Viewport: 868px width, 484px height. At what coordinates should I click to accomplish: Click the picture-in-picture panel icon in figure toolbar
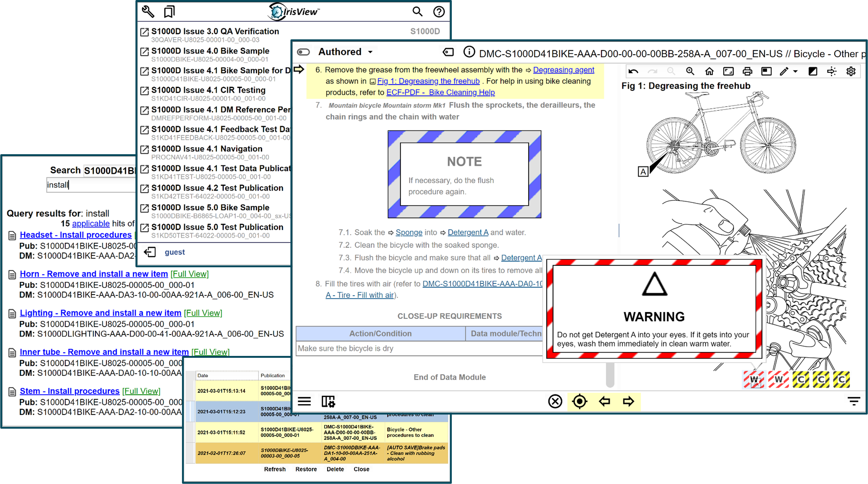pyautogui.click(x=766, y=71)
